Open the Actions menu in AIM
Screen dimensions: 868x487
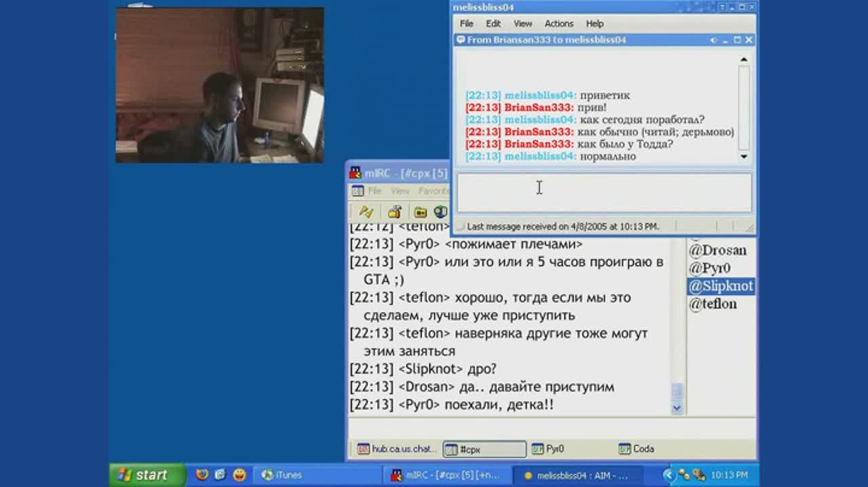click(559, 24)
